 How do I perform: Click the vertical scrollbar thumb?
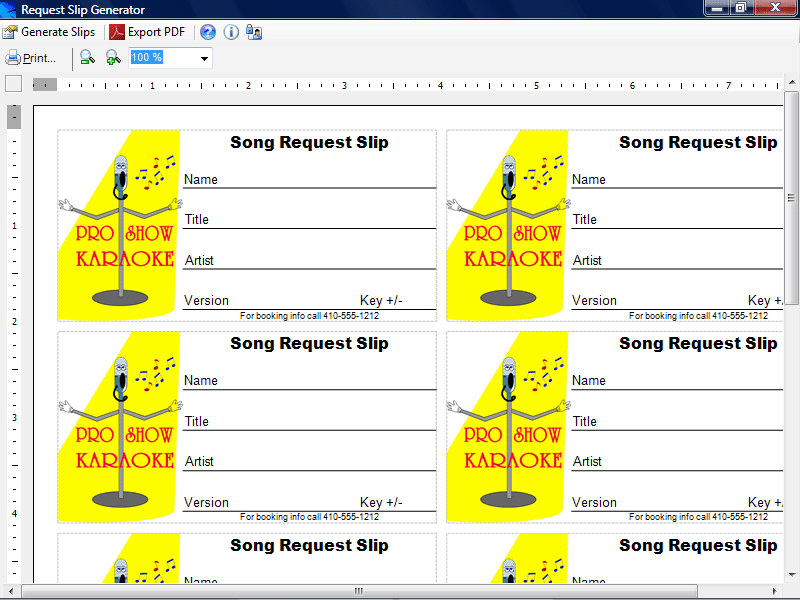tap(791, 198)
